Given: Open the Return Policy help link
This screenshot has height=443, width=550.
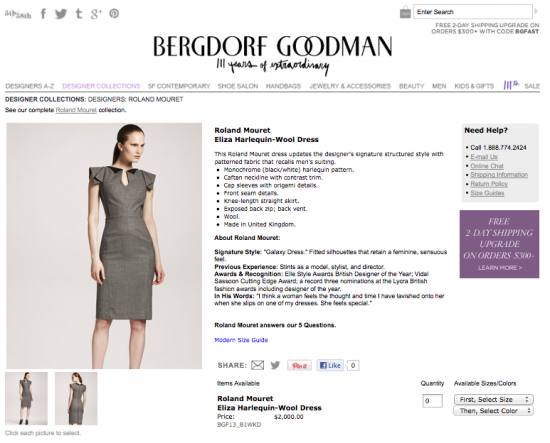Looking at the screenshot, I should click(x=489, y=184).
